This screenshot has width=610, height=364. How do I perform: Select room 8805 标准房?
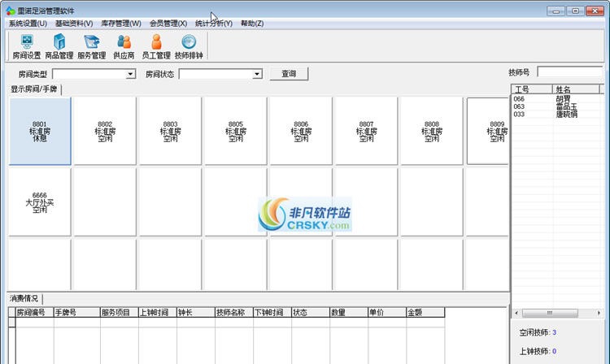[236, 131]
